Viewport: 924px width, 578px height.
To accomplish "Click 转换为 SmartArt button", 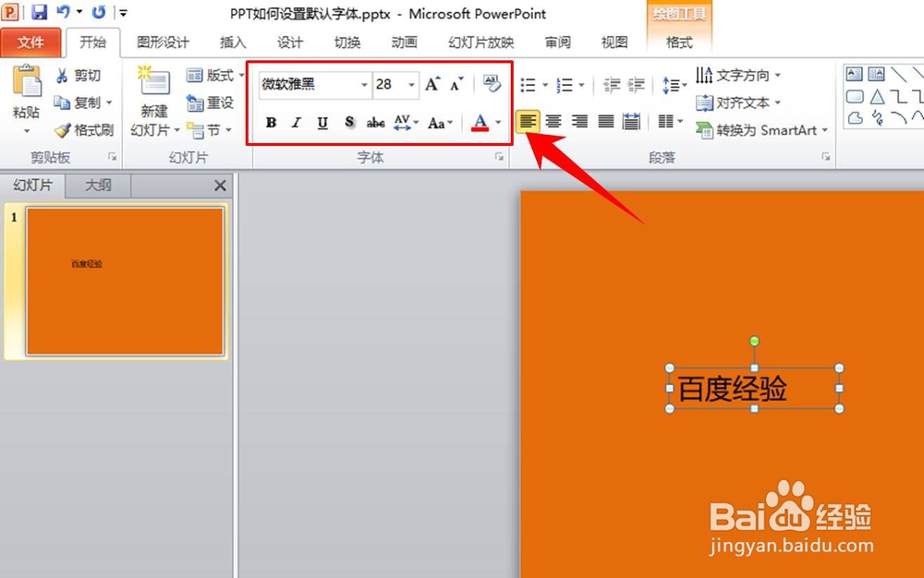I will coord(761,130).
